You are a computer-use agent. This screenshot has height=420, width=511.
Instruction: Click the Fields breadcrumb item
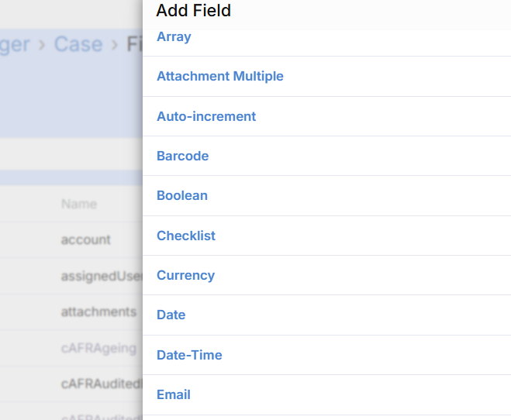[x=134, y=44]
